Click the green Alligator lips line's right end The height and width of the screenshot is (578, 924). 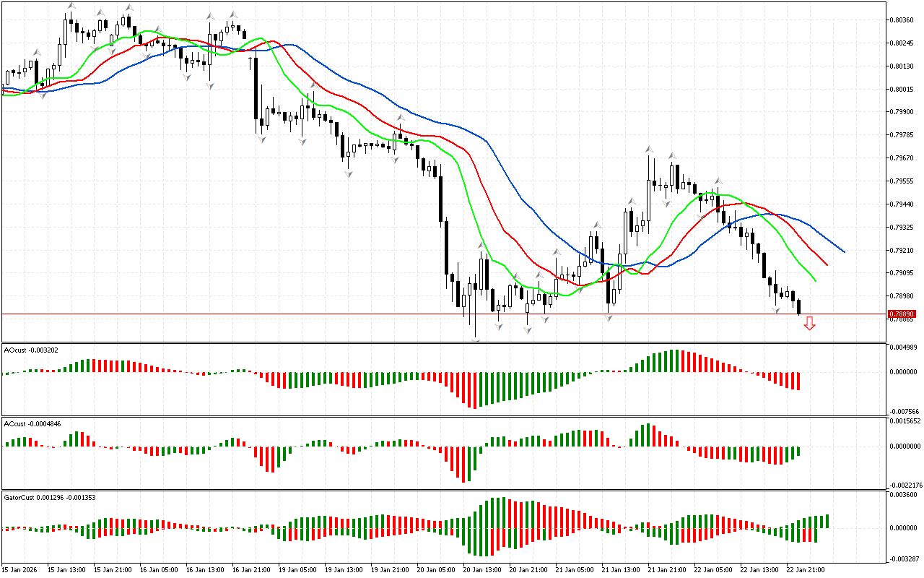pyautogui.click(x=816, y=281)
